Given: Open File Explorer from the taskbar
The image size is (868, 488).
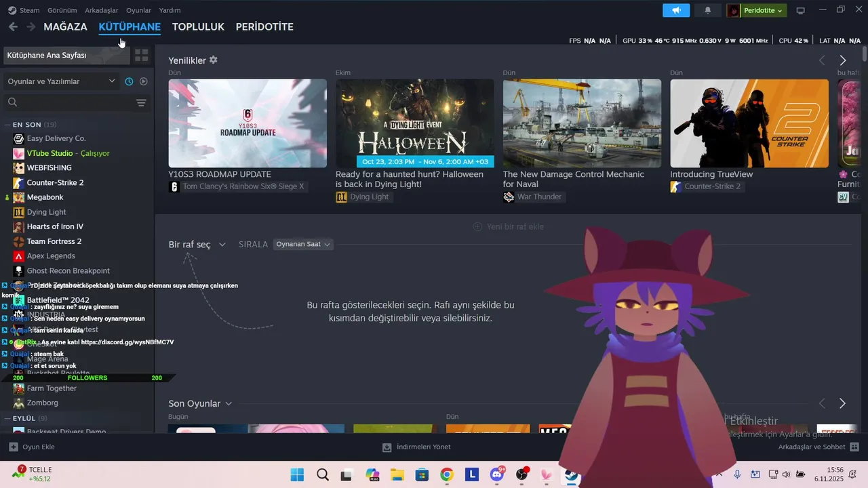Looking at the screenshot, I should click(x=397, y=475).
